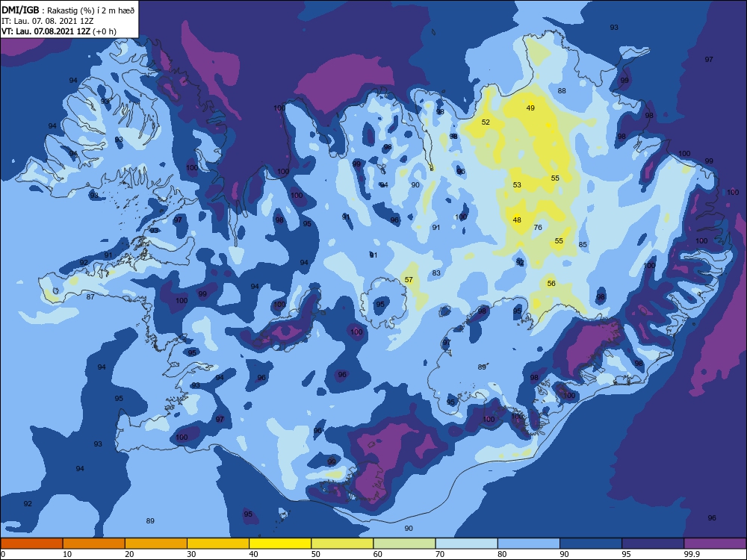Screen dimensions: 747x560
Task: Click the legend tick label '50'
Action: point(315,554)
